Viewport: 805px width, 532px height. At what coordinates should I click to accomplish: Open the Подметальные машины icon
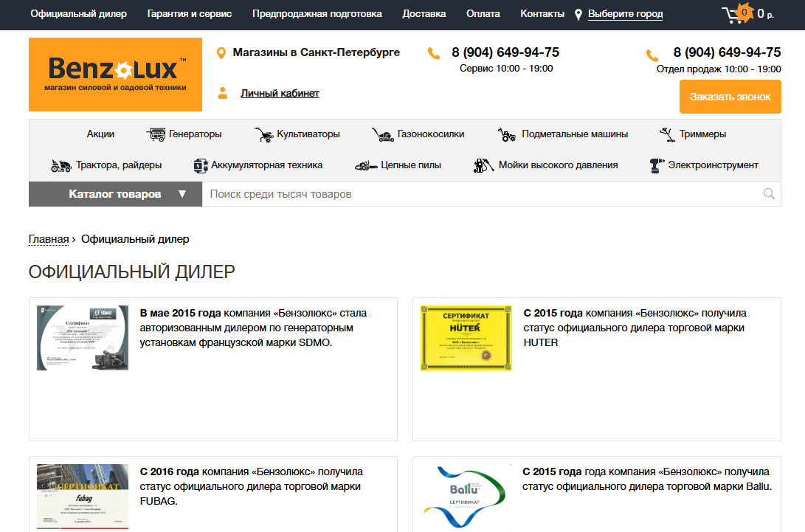[505, 134]
